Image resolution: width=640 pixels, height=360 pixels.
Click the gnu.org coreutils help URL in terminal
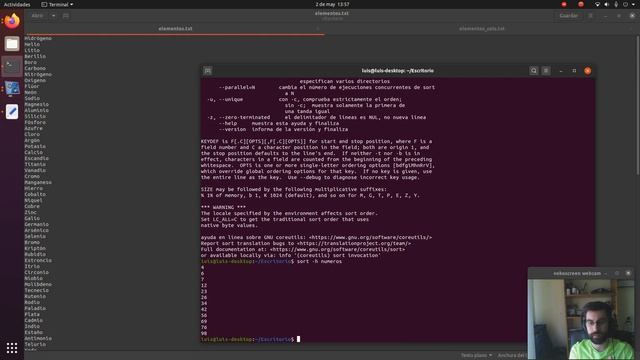370,237
